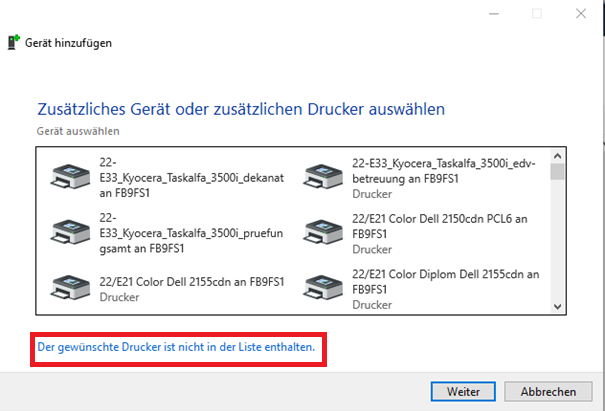Choose the Color Diplom Dell 2155cdn printer icon
Viewport: 605px width, 411px height.
pos(323,288)
